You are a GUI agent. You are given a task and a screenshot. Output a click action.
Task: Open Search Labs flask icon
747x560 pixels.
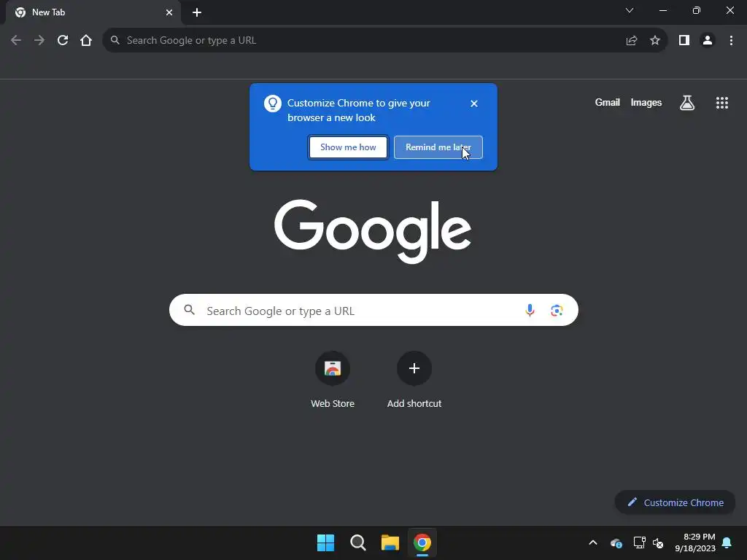[x=687, y=103]
